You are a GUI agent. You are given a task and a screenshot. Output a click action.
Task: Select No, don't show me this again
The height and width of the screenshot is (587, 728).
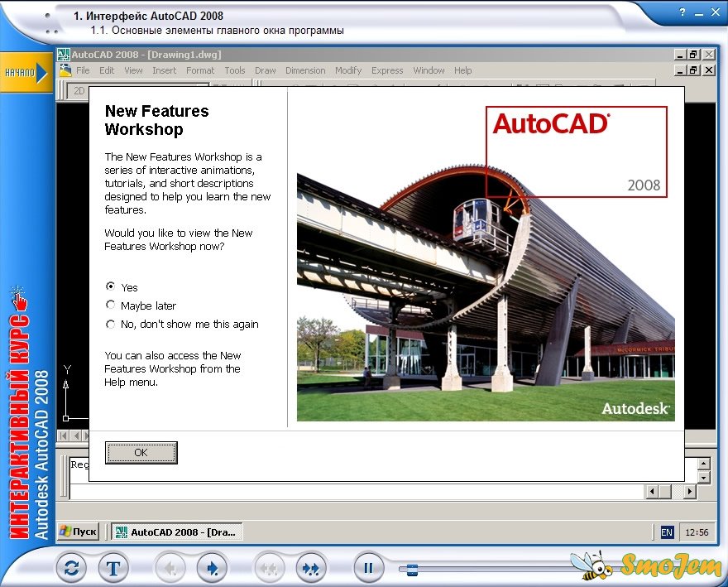tap(111, 324)
